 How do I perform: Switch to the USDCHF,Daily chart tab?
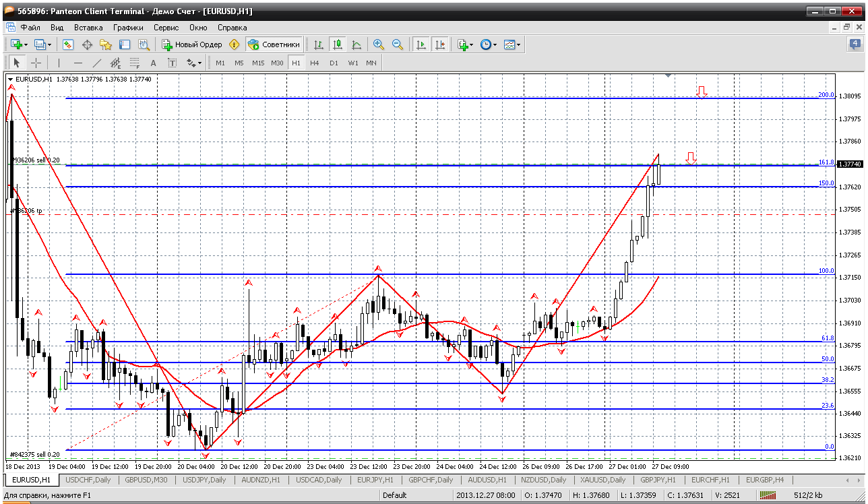point(88,480)
